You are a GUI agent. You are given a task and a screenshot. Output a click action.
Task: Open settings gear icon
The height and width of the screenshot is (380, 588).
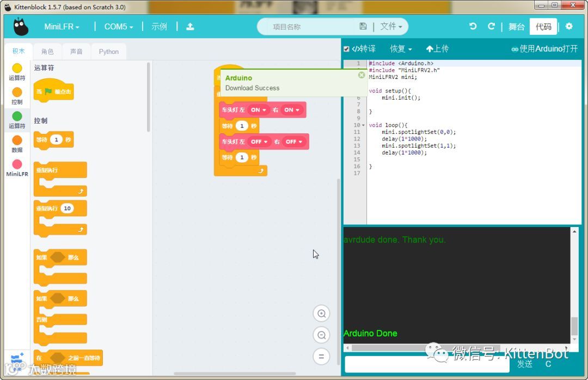tap(569, 26)
